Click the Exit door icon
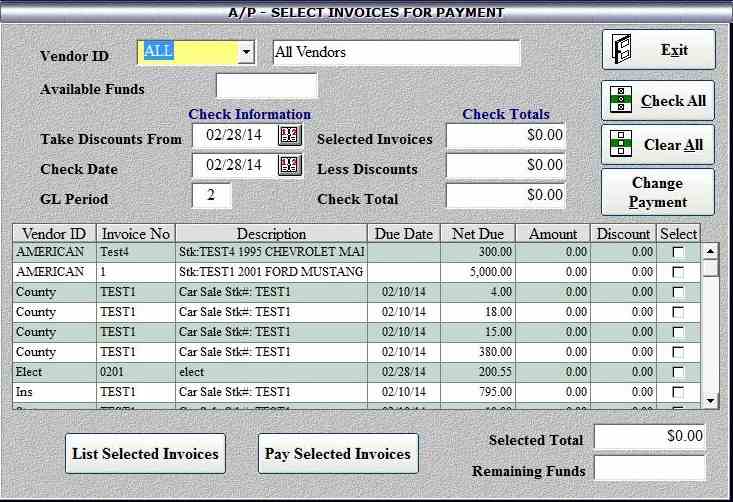 point(622,49)
